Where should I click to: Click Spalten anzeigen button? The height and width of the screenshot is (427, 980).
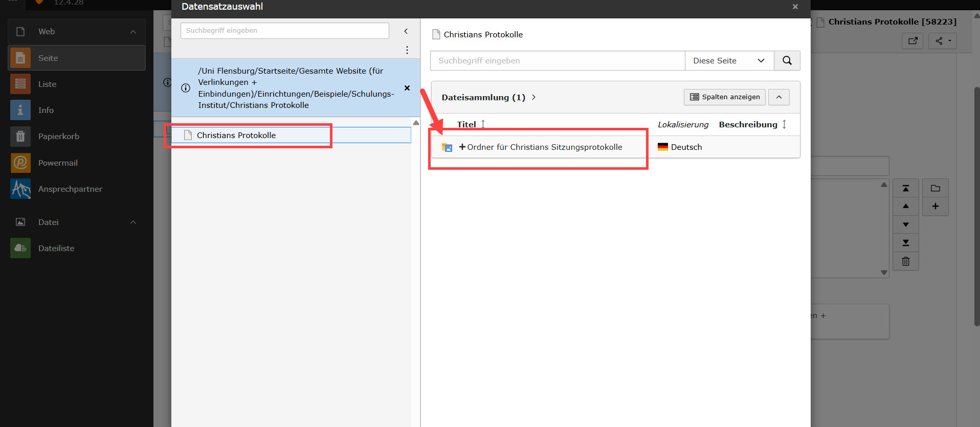(x=724, y=97)
